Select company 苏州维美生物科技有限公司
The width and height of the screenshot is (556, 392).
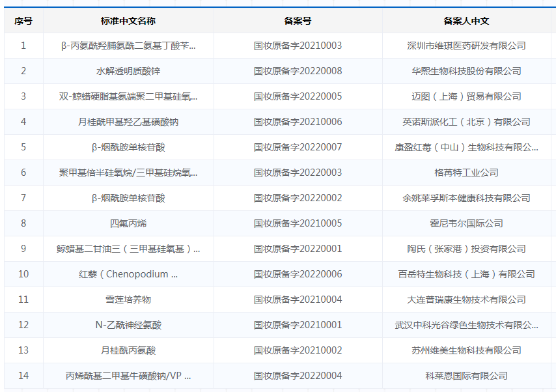[466, 350]
